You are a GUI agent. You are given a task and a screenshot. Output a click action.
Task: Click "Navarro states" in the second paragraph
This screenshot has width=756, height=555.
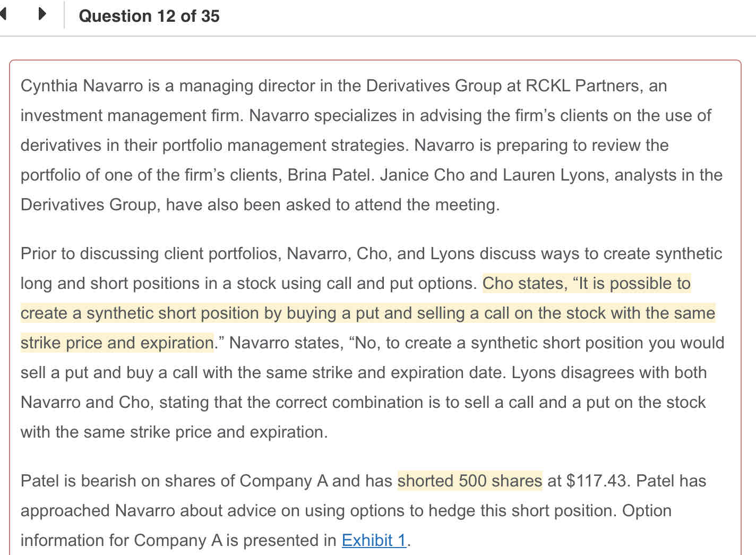coord(286,343)
